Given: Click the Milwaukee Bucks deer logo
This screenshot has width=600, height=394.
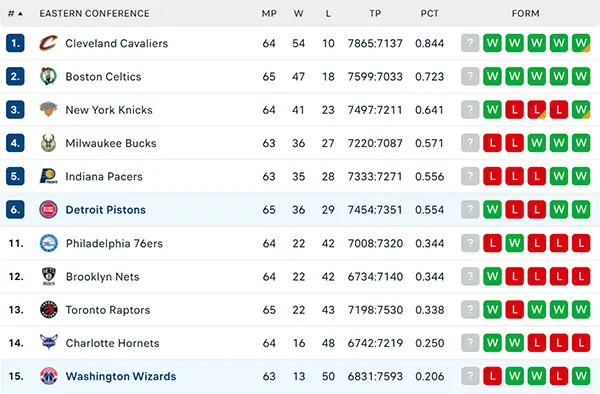Looking at the screenshot, I should coord(49,143).
